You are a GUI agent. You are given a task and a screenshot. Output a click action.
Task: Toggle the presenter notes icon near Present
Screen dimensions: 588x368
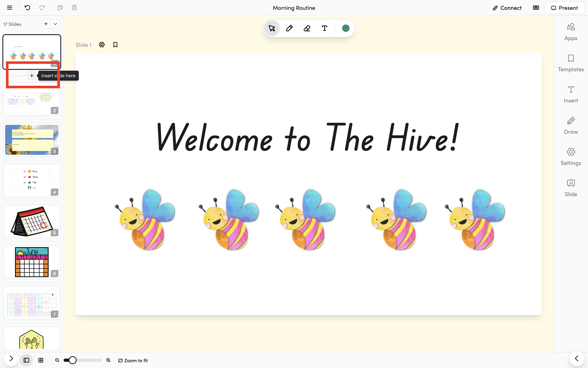click(536, 8)
